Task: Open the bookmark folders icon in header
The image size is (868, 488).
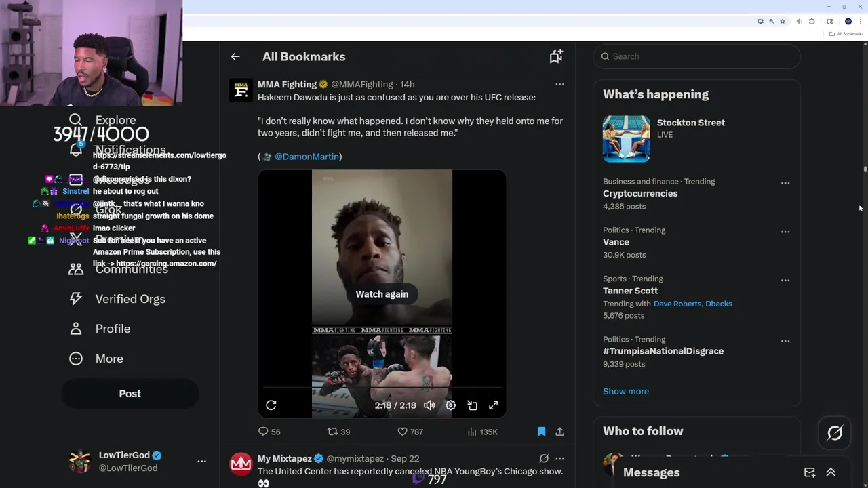Action: (x=556, y=57)
